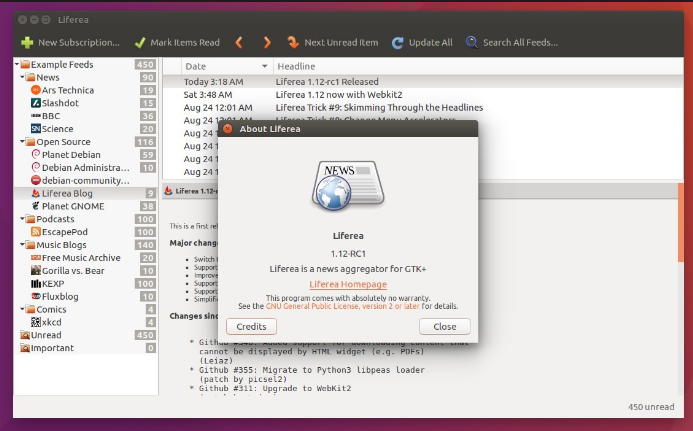Click the Mark Items Read checkmark icon

click(x=140, y=42)
